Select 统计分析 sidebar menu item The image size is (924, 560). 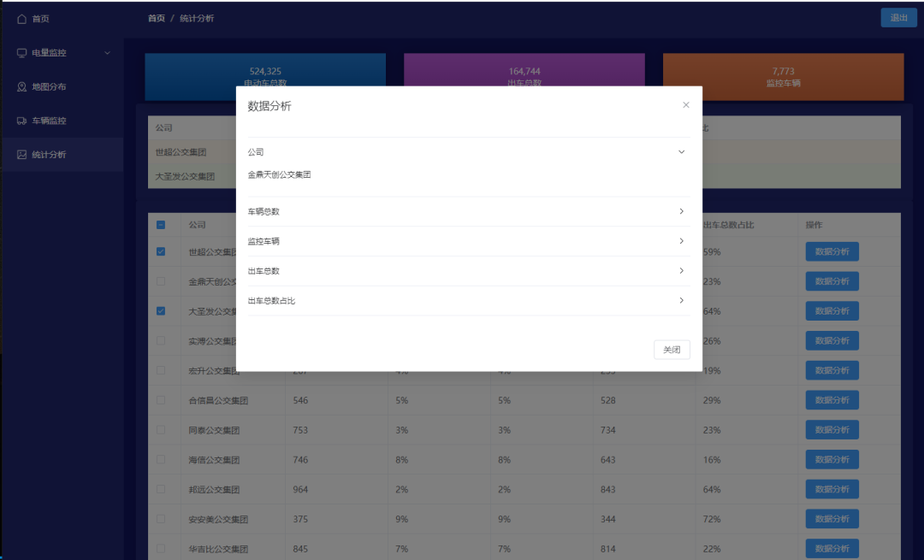(x=62, y=154)
